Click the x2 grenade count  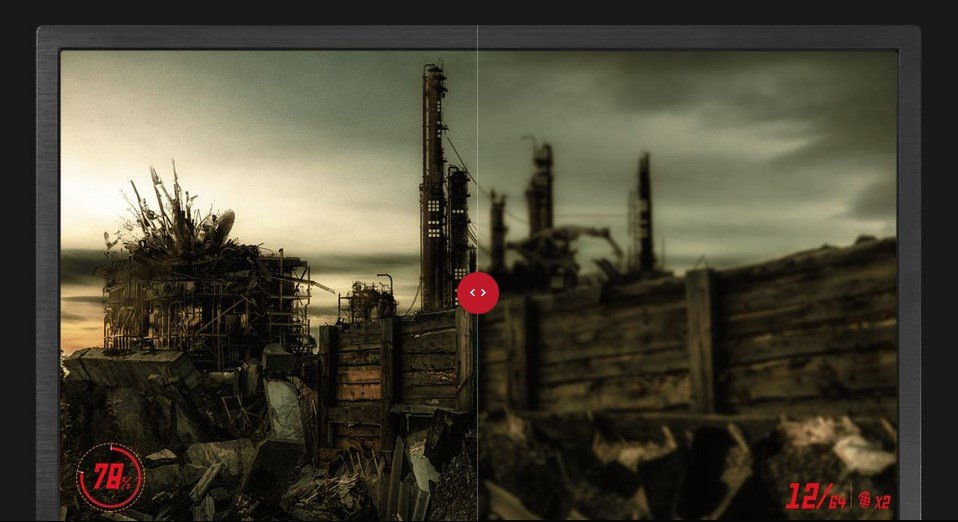[x=883, y=500]
